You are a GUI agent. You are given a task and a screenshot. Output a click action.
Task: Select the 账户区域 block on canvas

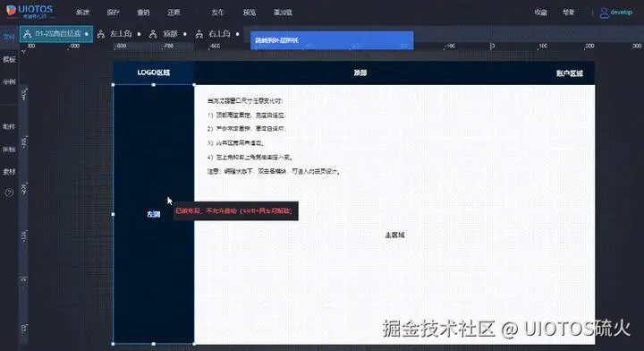(569, 73)
